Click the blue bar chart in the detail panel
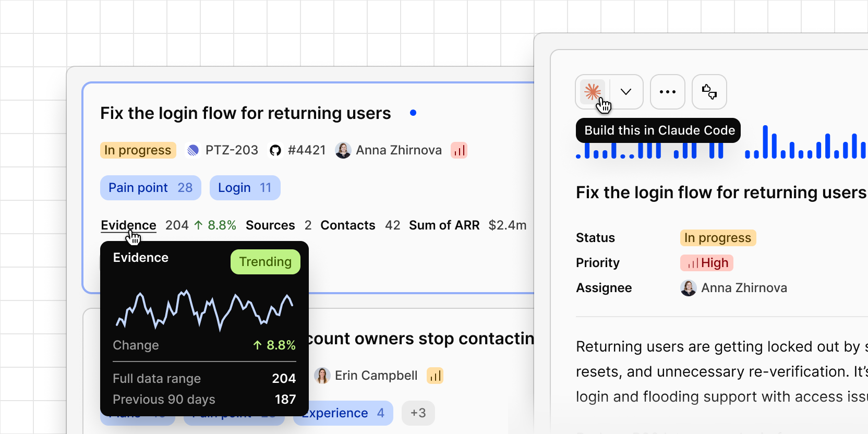The width and height of the screenshot is (868, 434). tap(722, 142)
